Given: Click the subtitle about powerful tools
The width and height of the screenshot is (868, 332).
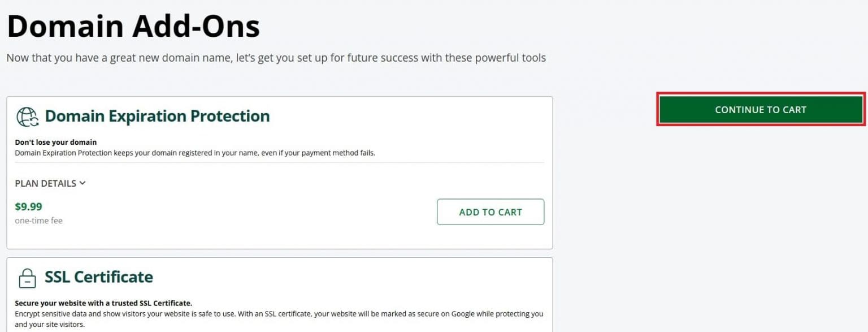Looking at the screenshot, I should point(276,58).
